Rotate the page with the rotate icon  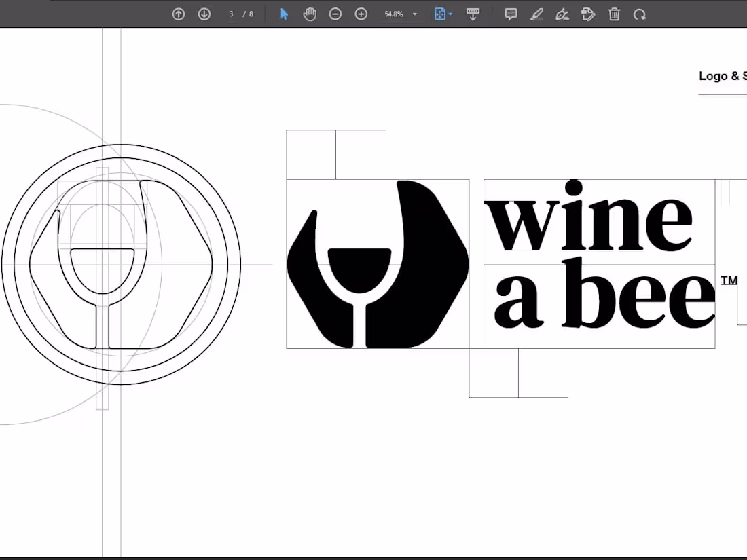click(639, 14)
